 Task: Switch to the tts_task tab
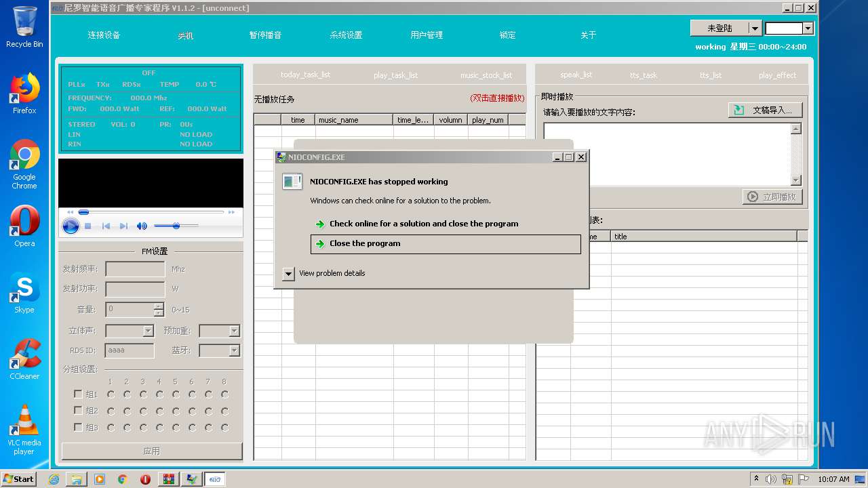tap(643, 75)
